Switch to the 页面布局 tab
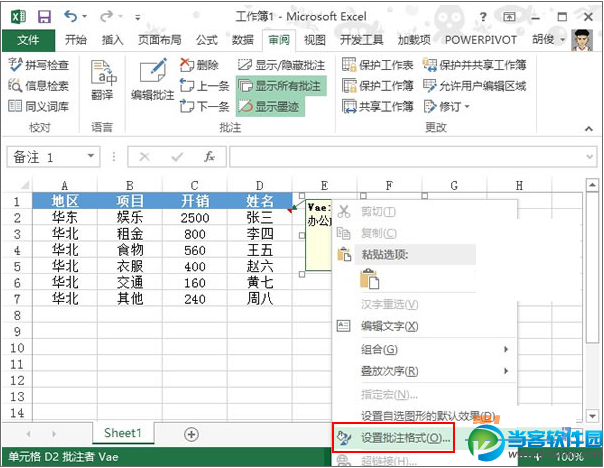Screen dimensions: 604x468 [159, 40]
